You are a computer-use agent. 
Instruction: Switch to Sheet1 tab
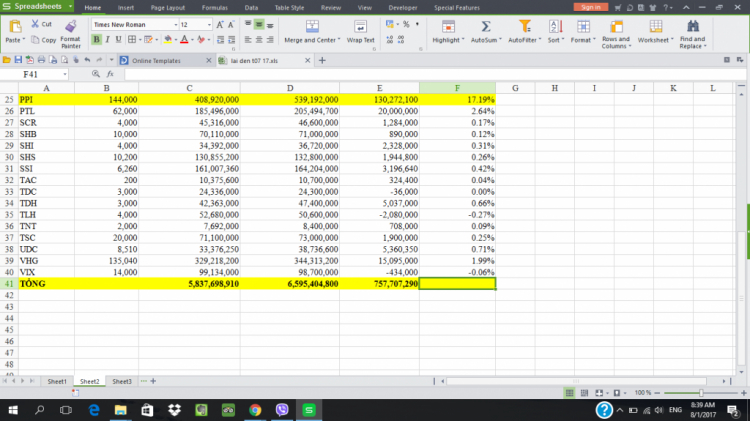57,381
